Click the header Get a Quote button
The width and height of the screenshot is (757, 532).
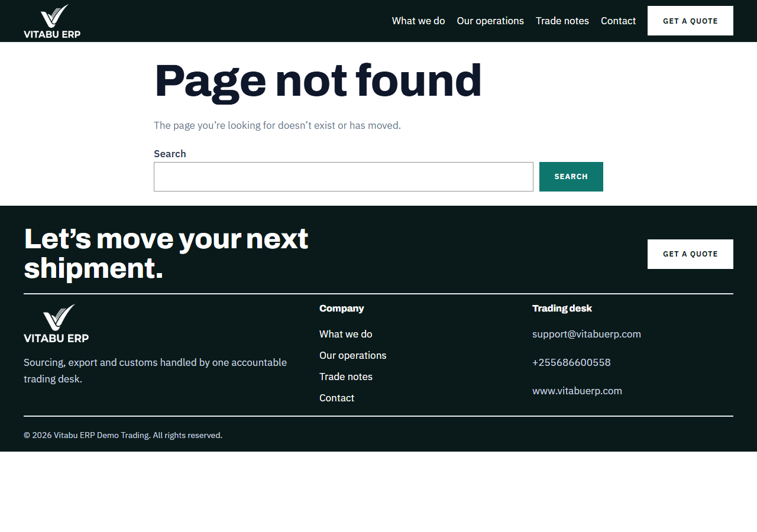tap(690, 21)
